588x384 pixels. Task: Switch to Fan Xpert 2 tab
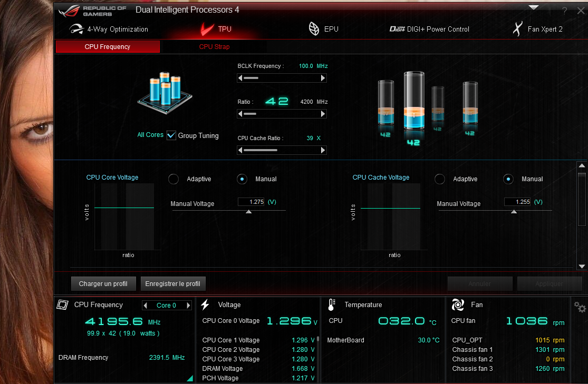537,29
